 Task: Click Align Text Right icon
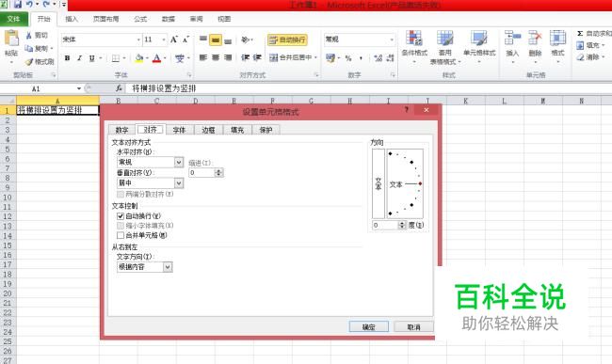click(228, 57)
